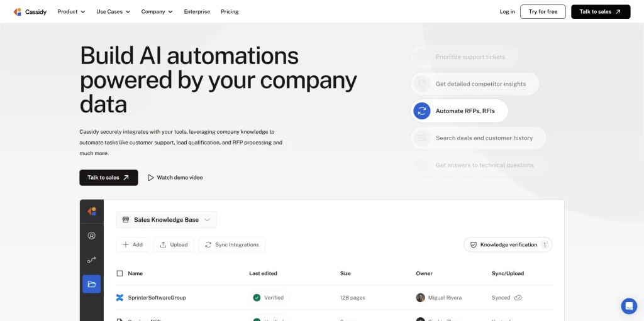Image resolution: width=644 pixels, height=321 pixels.
Task: Click the Confluence icon beside SprinterSoftwareGroup
Action: point(119,298)
